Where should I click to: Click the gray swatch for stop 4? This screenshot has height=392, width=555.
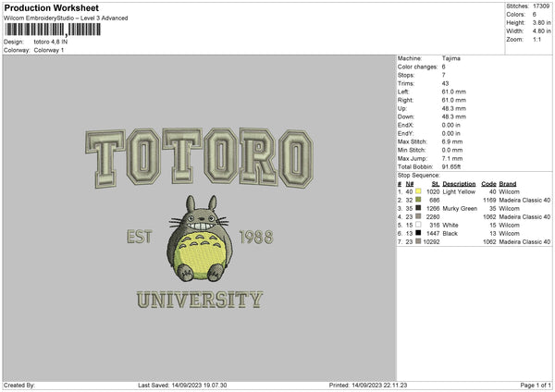(418, 216)
